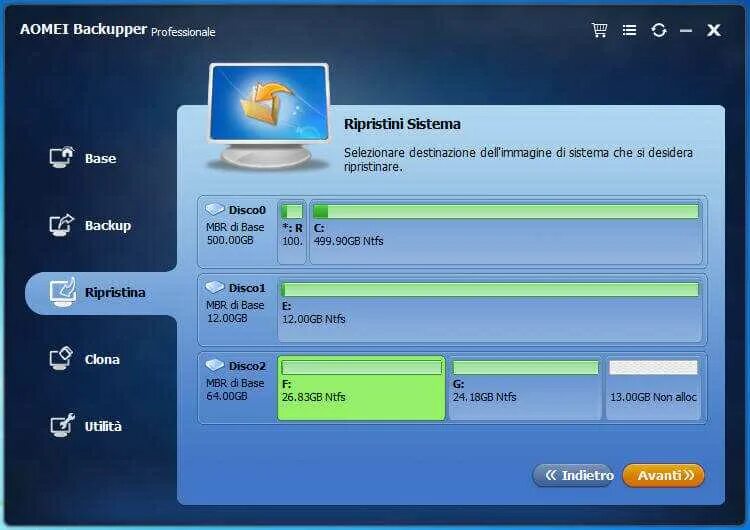Click the E: partition usage bar
This screenshot has width=750, height=530.
pos(490,289)
